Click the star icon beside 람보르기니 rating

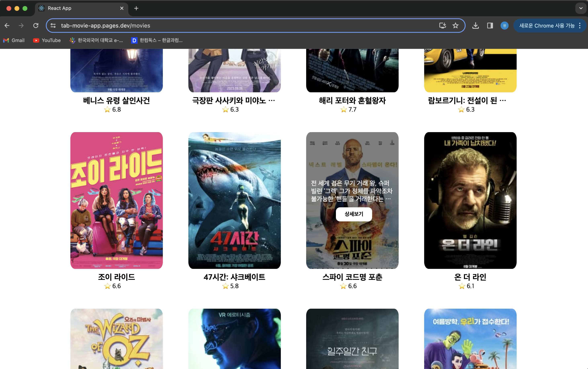(x=461, y=110)
